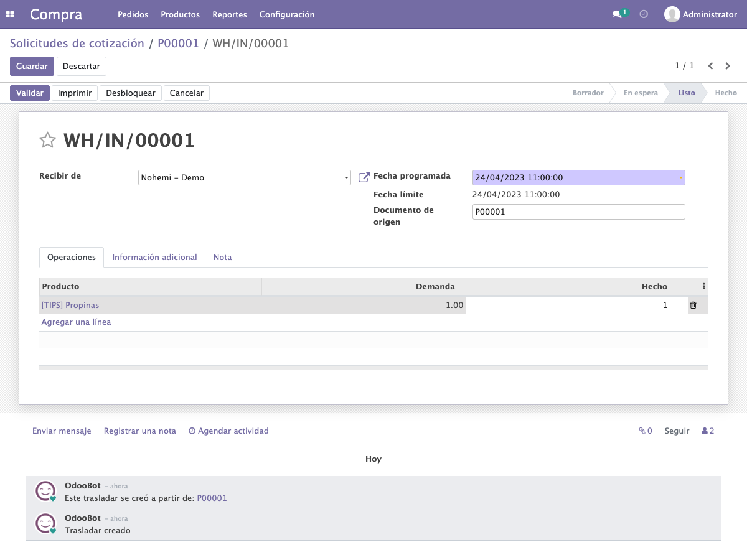Click the Imprimir button
The height and width of the screenshot is (560, 747).
(x=75, y=93)
